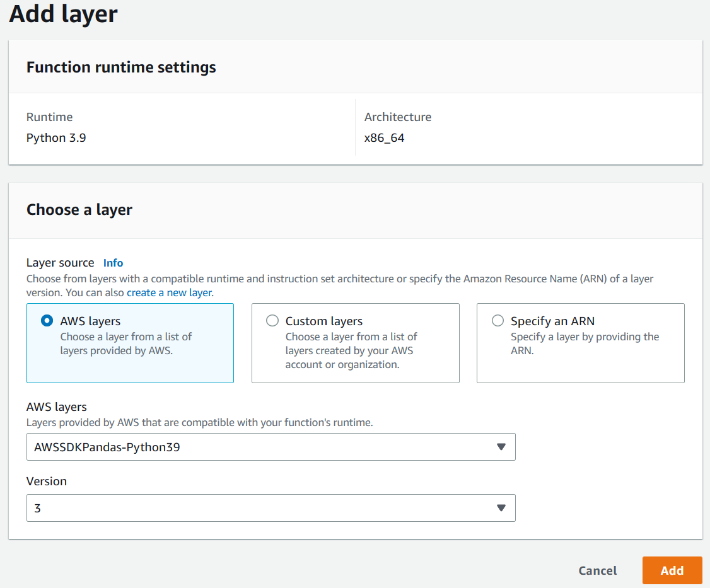This screenshot has height=588, width=710.
Task: Click the Cancel button
Action: (597, 570)
